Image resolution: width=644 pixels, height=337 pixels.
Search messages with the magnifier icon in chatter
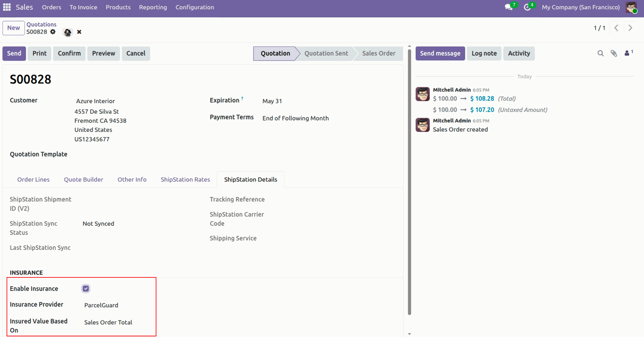pos(600,53)
